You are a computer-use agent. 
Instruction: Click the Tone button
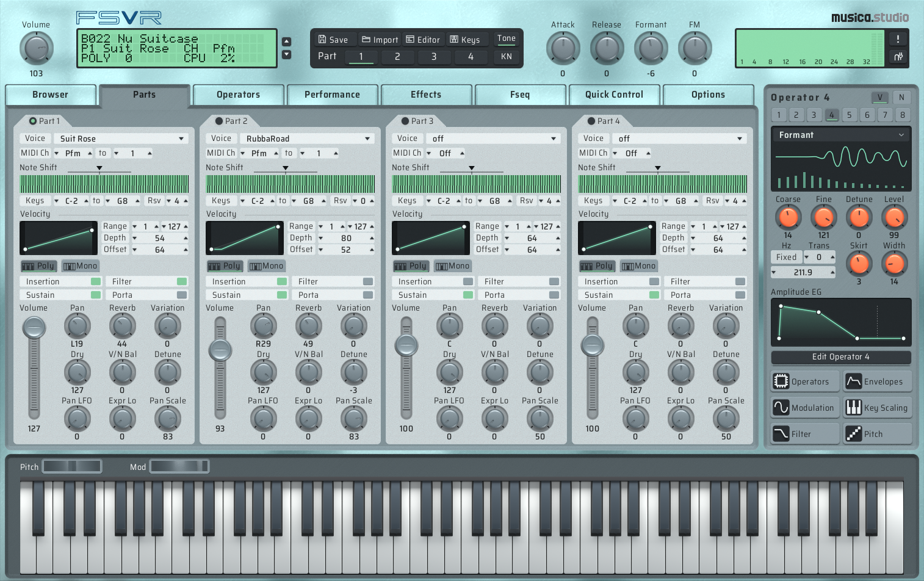507,38
